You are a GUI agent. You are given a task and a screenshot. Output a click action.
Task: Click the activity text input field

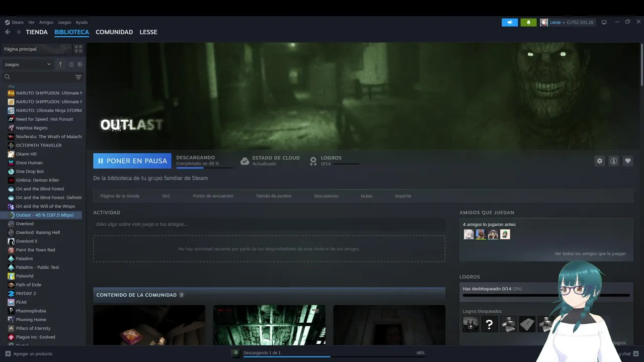pyautogui.click(x=269, y=224)
